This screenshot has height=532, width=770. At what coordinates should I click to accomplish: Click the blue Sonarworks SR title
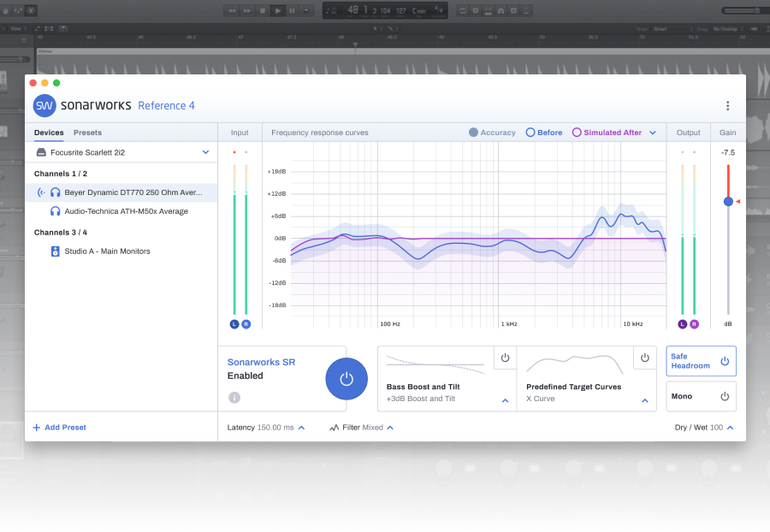point(261,362)
